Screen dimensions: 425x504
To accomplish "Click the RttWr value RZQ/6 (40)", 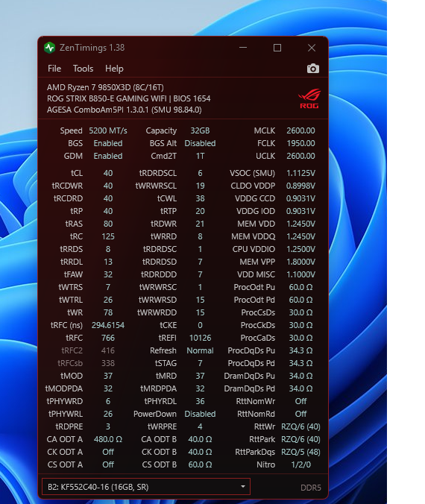I will click(300, 426).
